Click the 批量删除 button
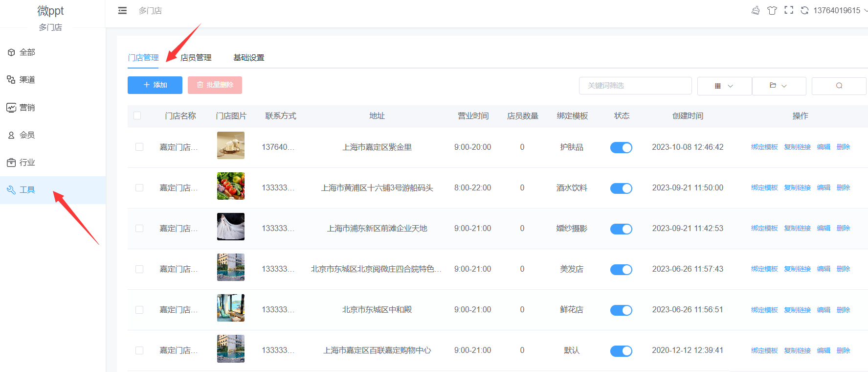 (x=215, y=85)
